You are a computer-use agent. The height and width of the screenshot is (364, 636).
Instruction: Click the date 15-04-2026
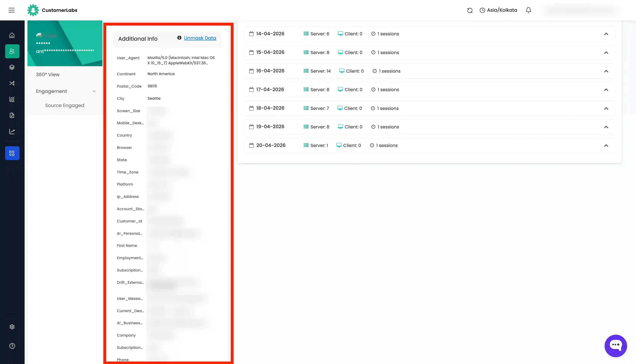coord(270,52)
